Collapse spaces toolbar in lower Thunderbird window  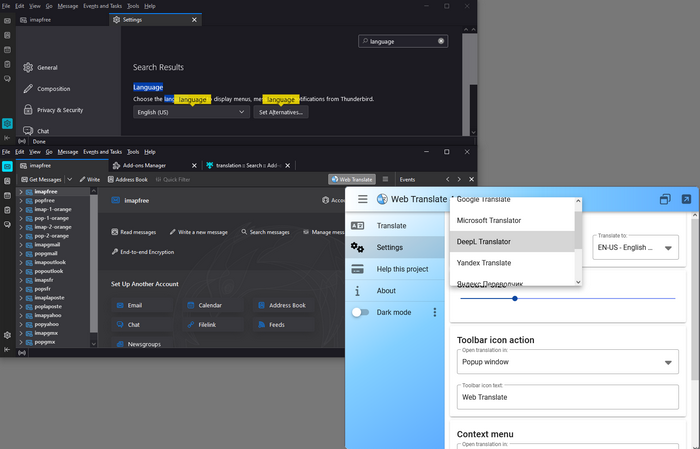coord(7,349)
